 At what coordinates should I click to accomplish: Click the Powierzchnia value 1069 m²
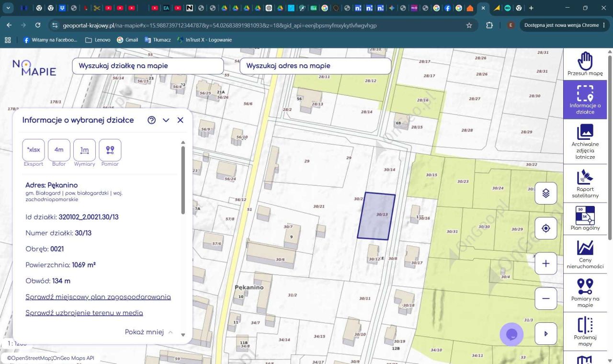point(84,265)
